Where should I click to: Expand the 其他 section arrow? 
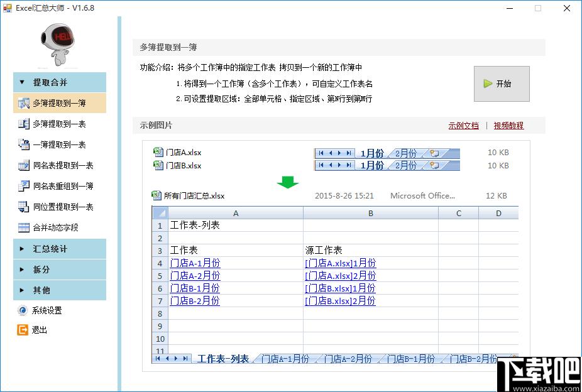click(x=22, y=290)
